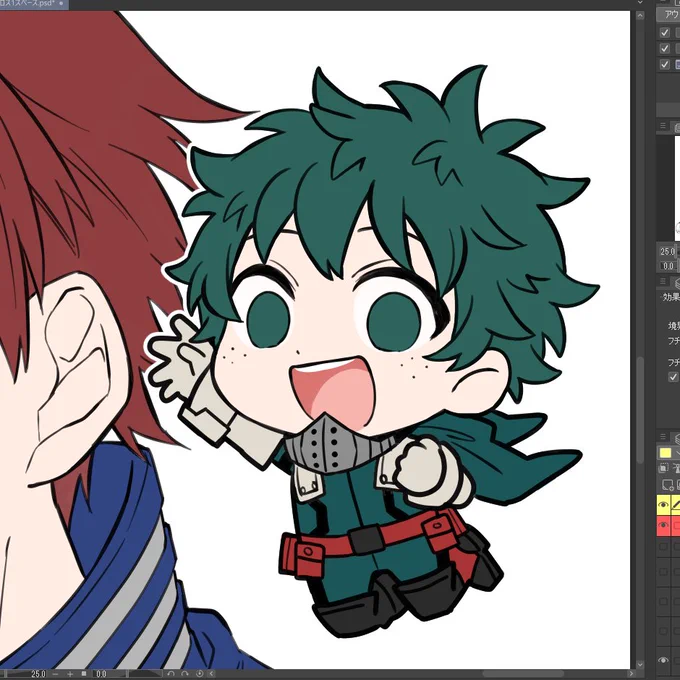680x680 pixels.
Task: Click the 25.0 zoom field in the navigator panel
Action: point(668,252)
